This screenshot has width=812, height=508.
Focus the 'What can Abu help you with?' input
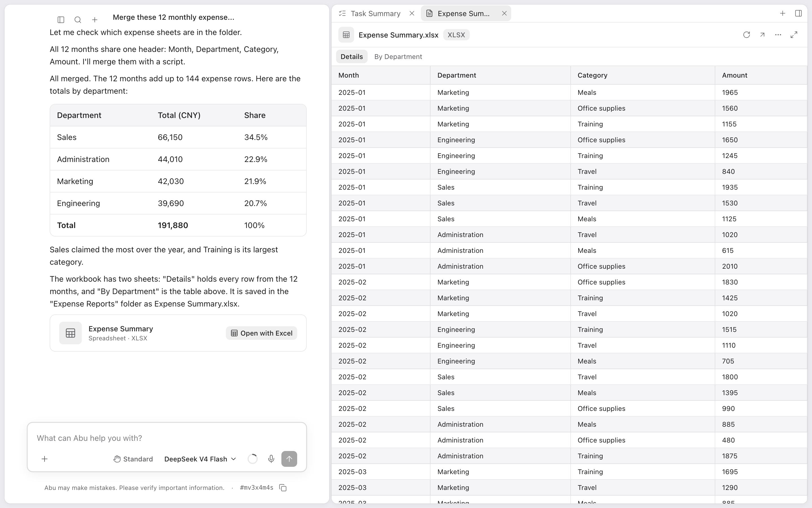click(x=167, y=438)
